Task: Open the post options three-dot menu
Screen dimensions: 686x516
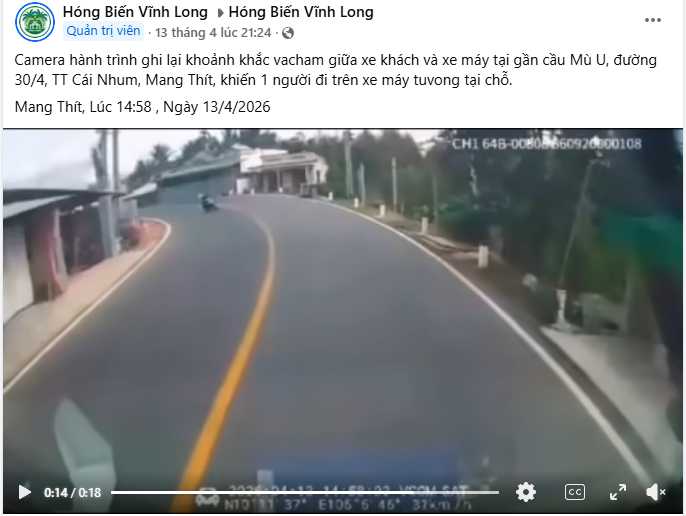Action: click(x=652, y=20)
